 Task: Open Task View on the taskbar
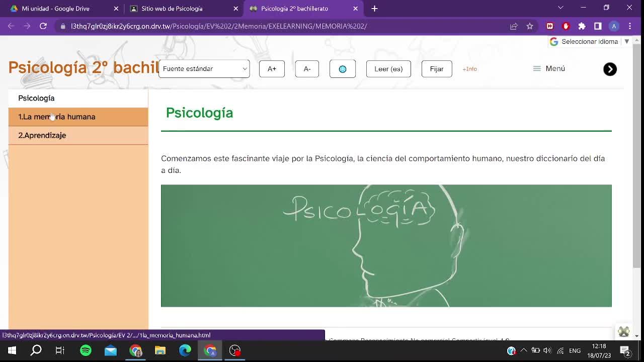[60, 350]
